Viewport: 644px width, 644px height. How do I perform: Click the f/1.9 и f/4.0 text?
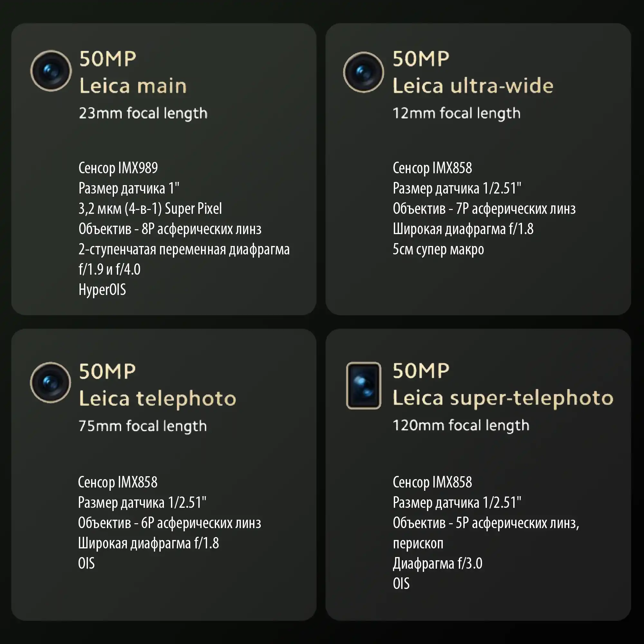click(110, 269)
